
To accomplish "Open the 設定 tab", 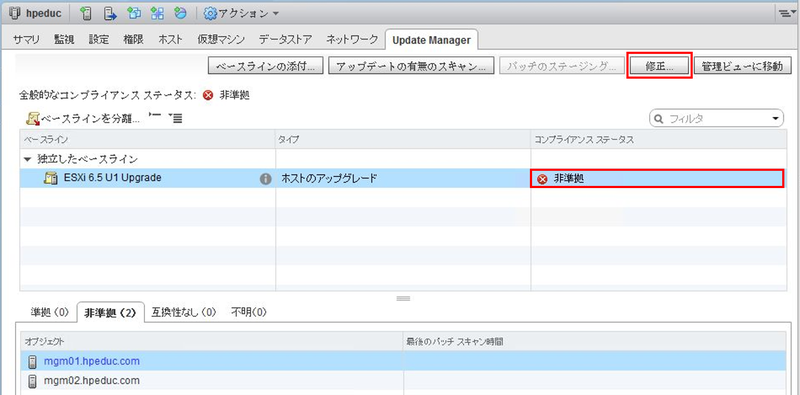I will [98, 39].
